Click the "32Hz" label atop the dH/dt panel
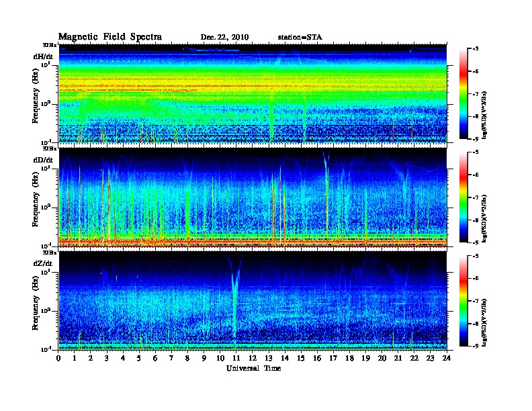Viewport: 532px width, 411px height. point(49,45)
